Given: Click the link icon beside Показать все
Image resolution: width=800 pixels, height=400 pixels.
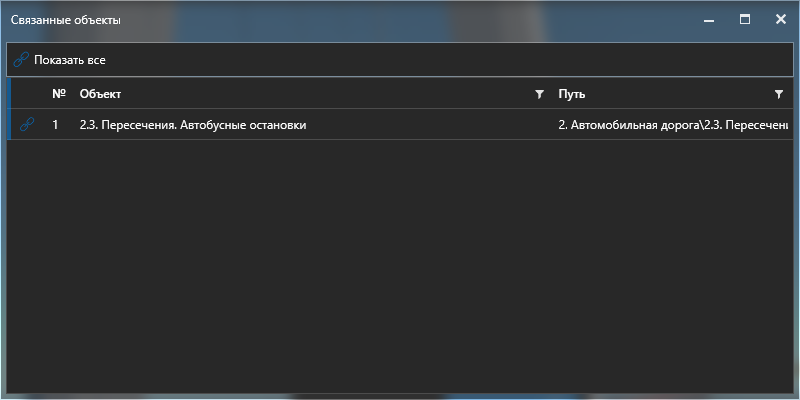Looking at the screenshot, I should pos(21,60).
